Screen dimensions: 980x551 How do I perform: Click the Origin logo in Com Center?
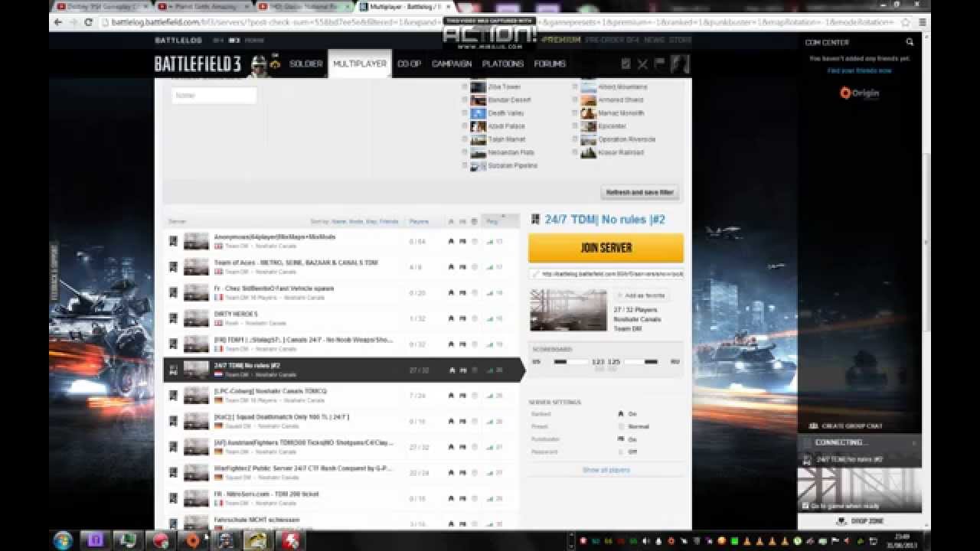coord(859,93)
